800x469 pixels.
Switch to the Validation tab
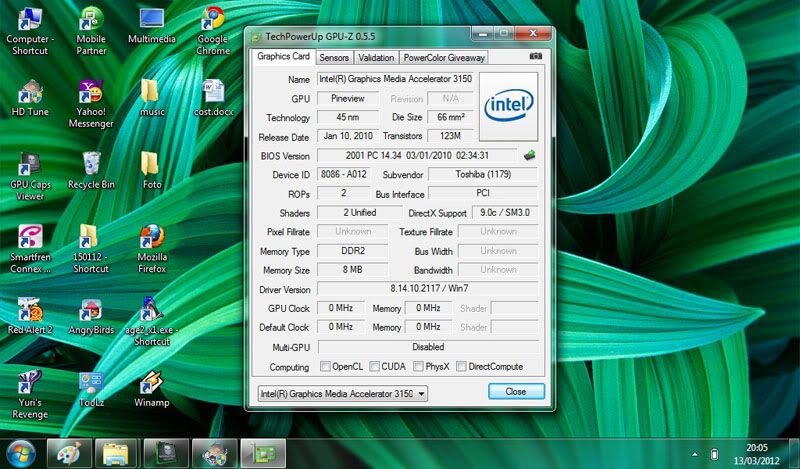376,58
